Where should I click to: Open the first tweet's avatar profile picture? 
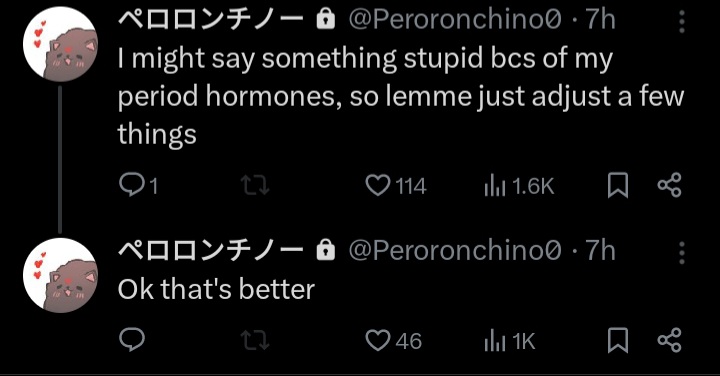pyautogui.click(x=61, y=44)
